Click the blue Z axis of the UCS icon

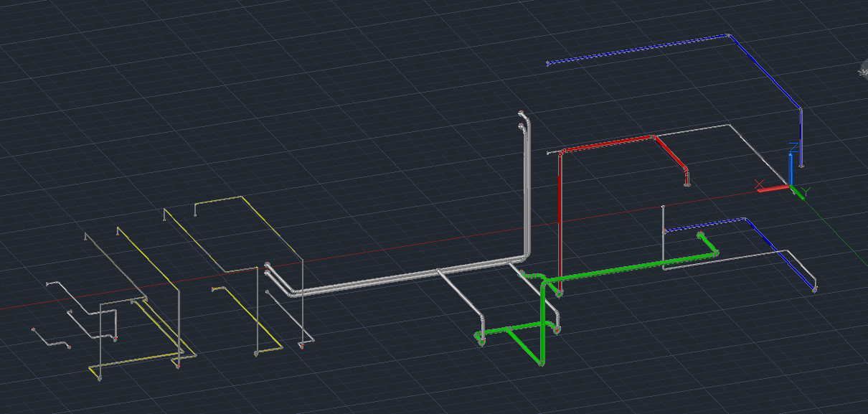click(x=791, y=169)
